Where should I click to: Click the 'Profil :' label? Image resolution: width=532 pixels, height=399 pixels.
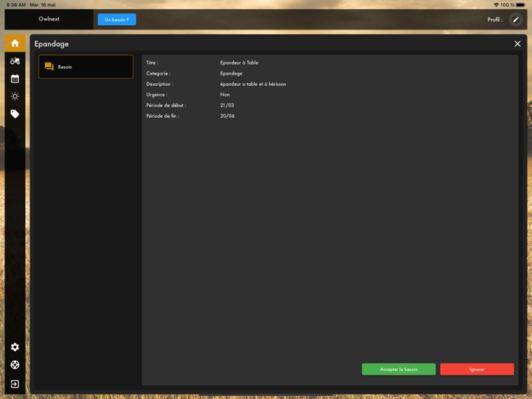point(495,20)
